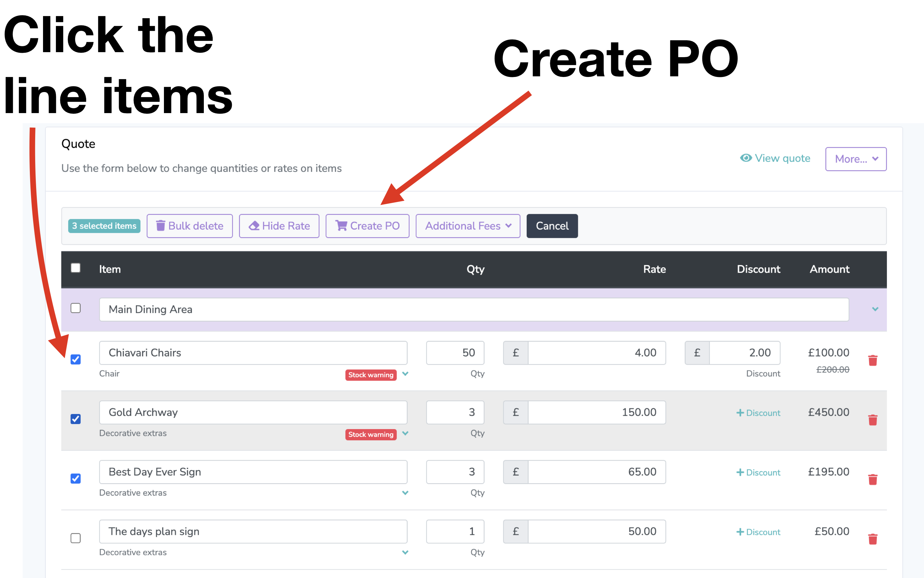Click the Chiavari Chairs quantity field
Screen dimensions: 924x578
coord(455,353)
